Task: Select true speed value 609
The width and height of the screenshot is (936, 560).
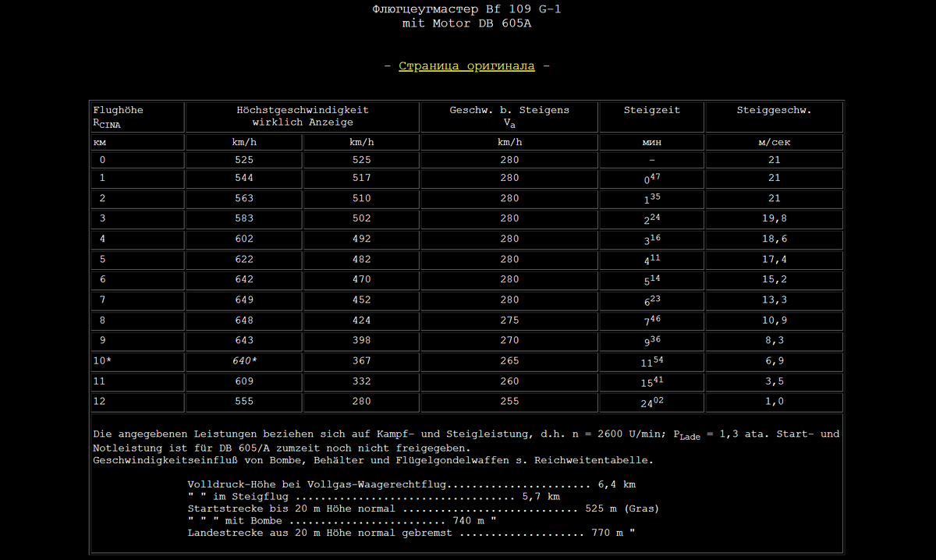Action: pyautogui.click(x=243, y=381)
